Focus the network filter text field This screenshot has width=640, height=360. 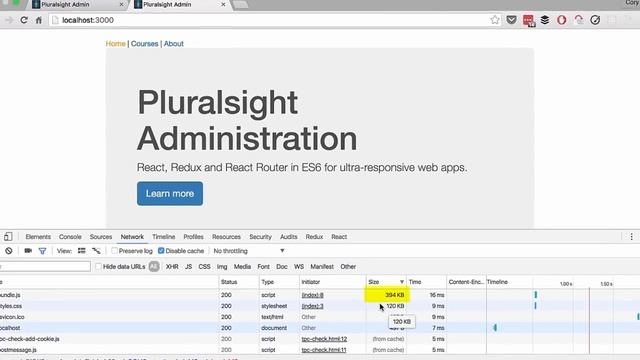[45, 267]
